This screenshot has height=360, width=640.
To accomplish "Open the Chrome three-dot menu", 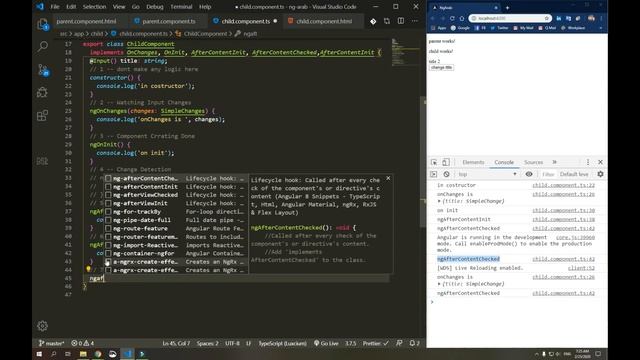I will pos(601,18).
